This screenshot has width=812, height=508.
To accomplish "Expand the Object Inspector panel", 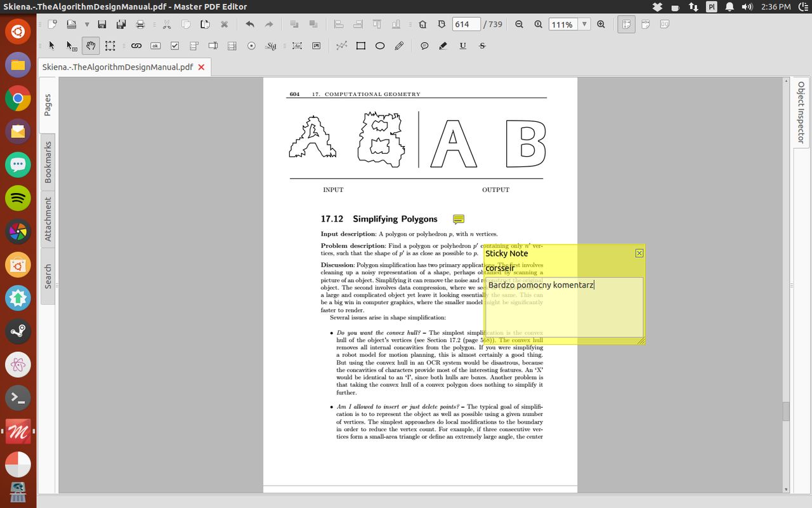I will 801,112.
